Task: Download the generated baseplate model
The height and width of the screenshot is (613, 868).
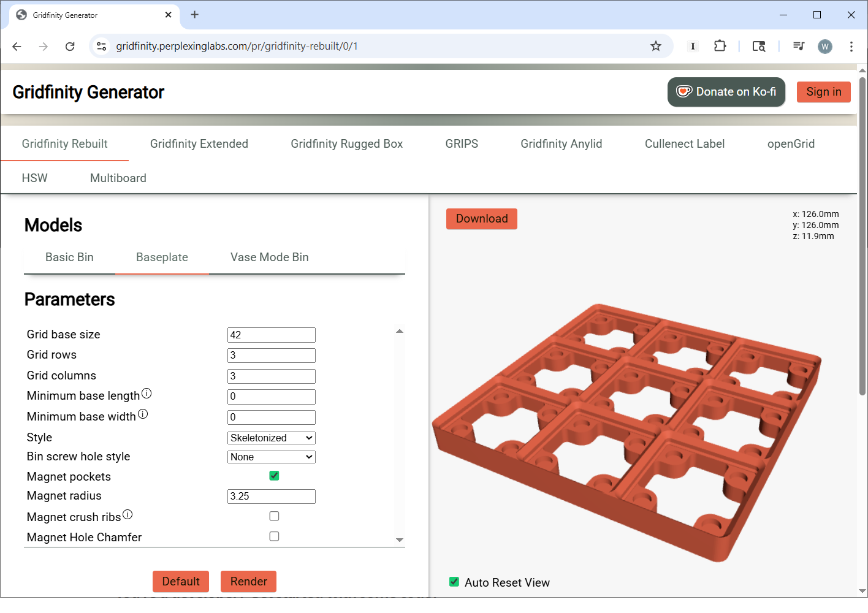Action: (x=482, y=219)
